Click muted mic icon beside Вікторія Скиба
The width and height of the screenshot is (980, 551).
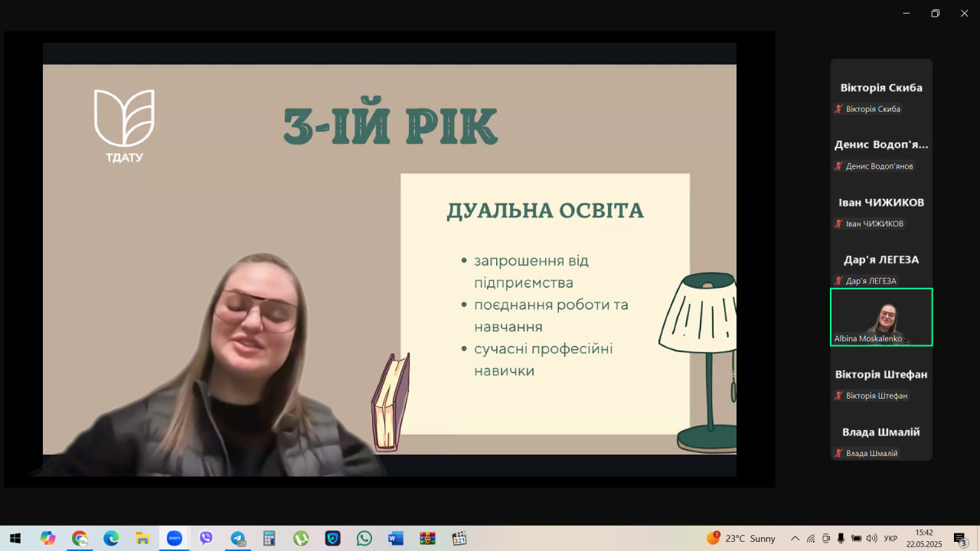(x=838, y=109)
